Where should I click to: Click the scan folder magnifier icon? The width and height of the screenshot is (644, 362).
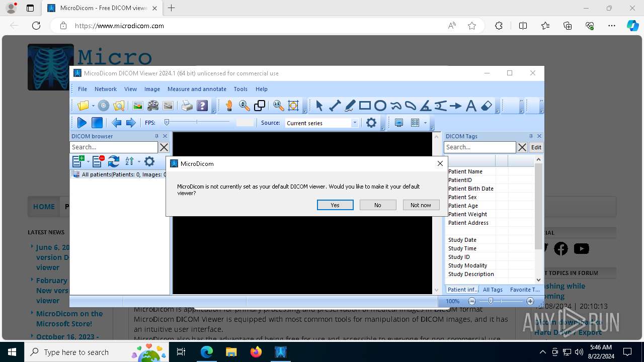[119, 106]
